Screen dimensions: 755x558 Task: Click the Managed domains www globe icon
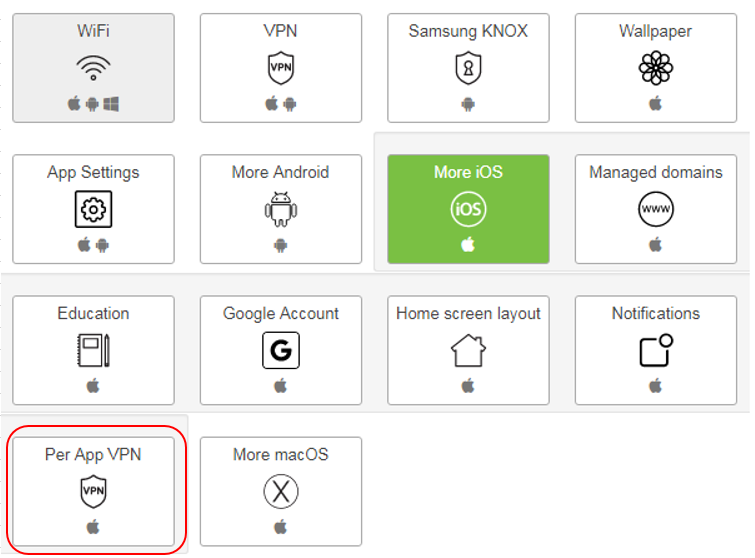pos(655,209)
